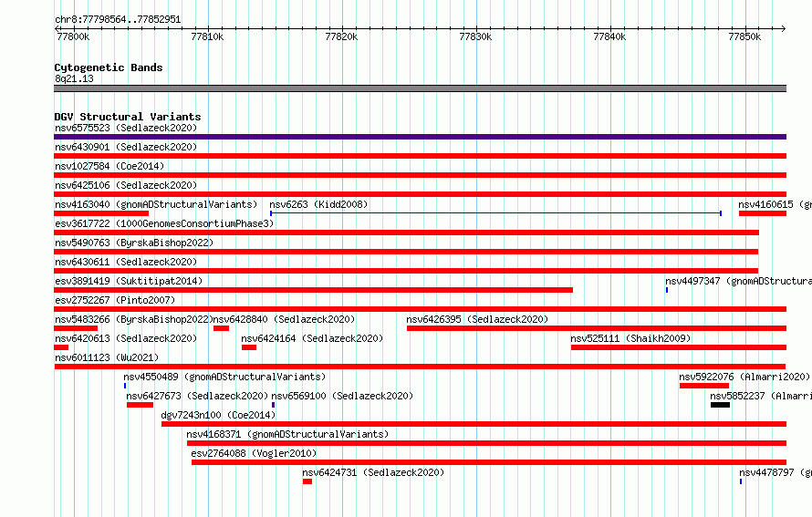812x517 pixels.
Task: Click the nsv6569100 (Sedlazeck2020) label
Action: (x=342, y=396)
